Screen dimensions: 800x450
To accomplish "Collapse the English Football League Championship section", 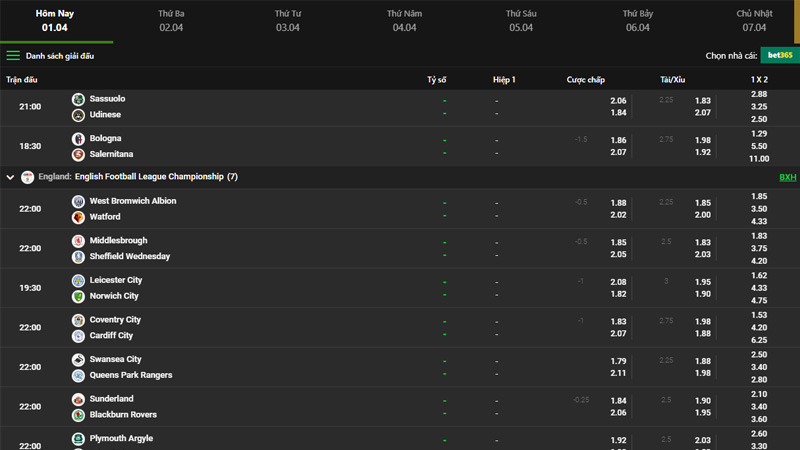I will click(x=10, y=177).
